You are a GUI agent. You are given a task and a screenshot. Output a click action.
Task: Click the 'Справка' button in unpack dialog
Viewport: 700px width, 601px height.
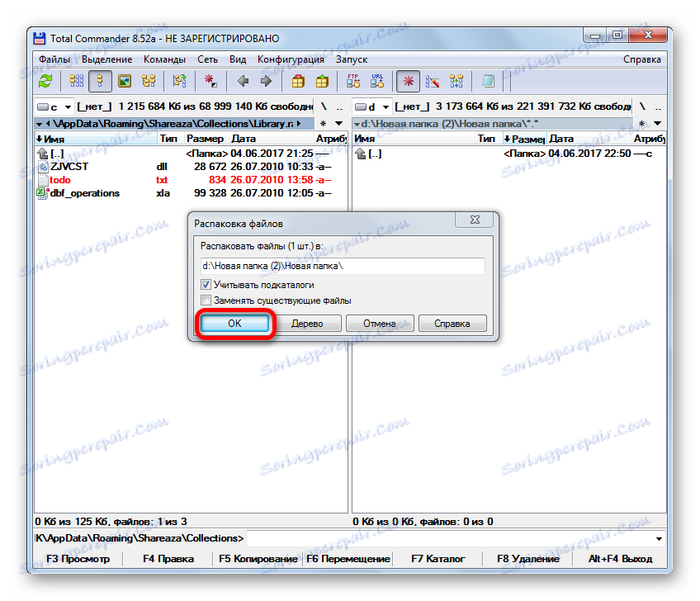pyautogui.click(x=452, y=324)
